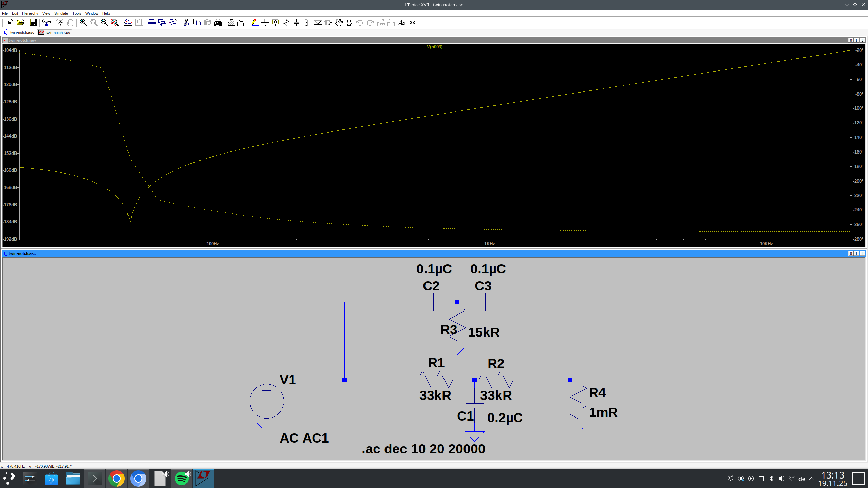
Task: Open Spotify from the taskbar
Action: pyautogui.click(x=182, y=479)
